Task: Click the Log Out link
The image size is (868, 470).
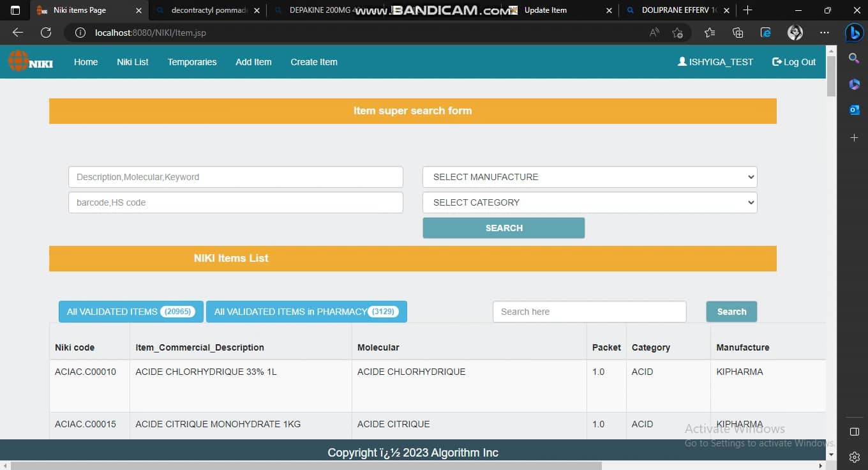Action: click(x=794, y=62)
